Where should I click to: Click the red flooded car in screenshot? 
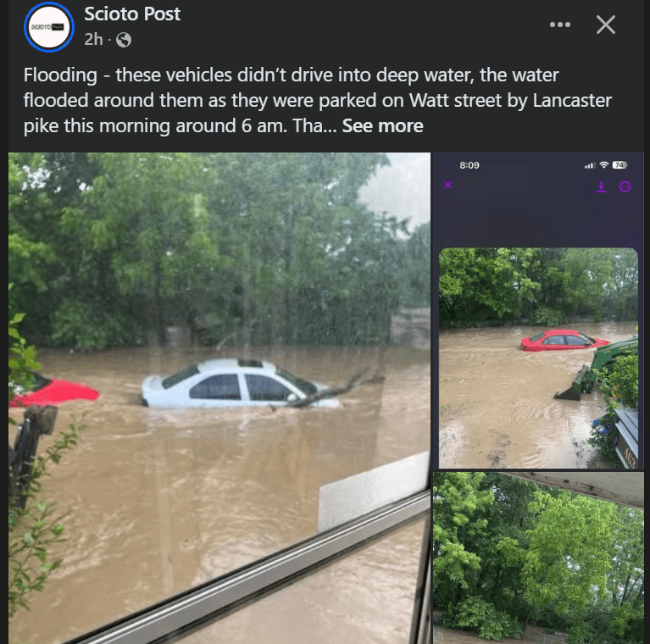[564, 341]
